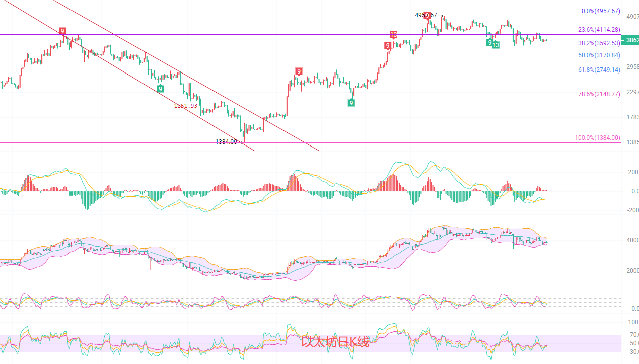Click the green 9 marker left of green 13

(x=489, y=42)
